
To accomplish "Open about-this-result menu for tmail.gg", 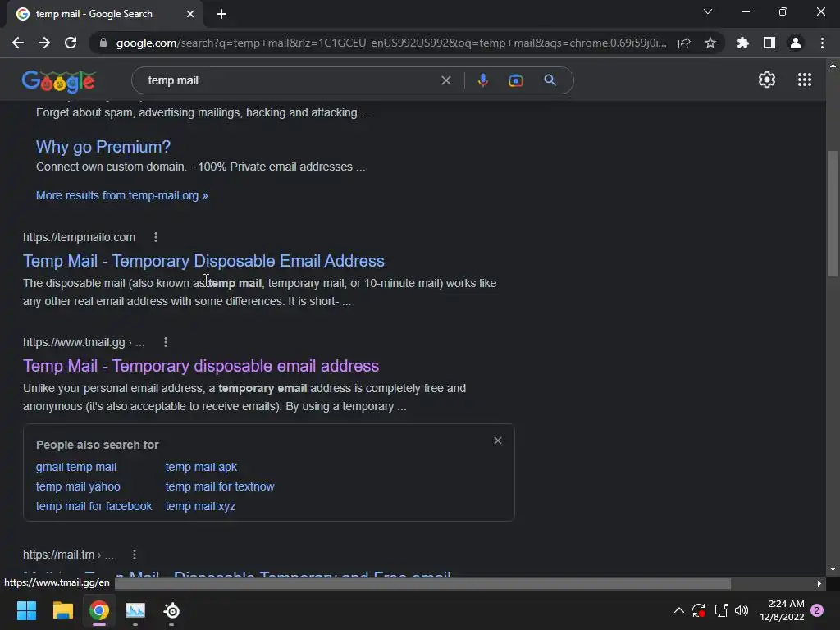I will point(166,342).
